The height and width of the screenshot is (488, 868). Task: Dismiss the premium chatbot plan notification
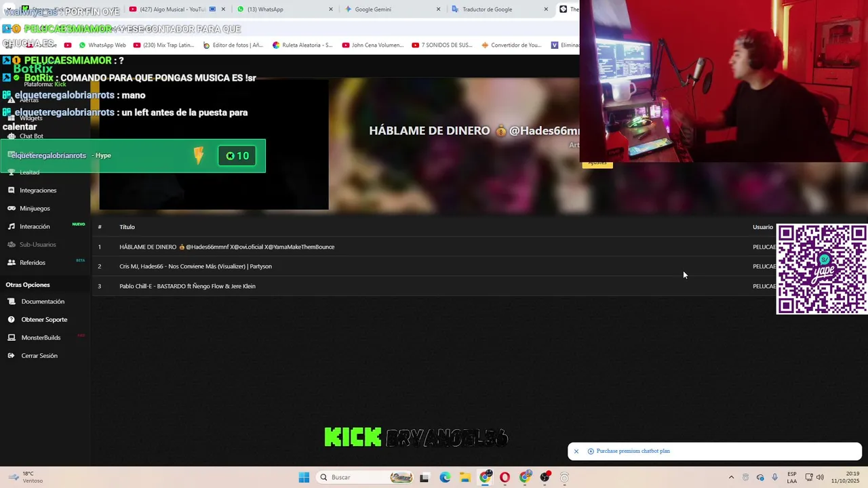click(x=576, y=451)
